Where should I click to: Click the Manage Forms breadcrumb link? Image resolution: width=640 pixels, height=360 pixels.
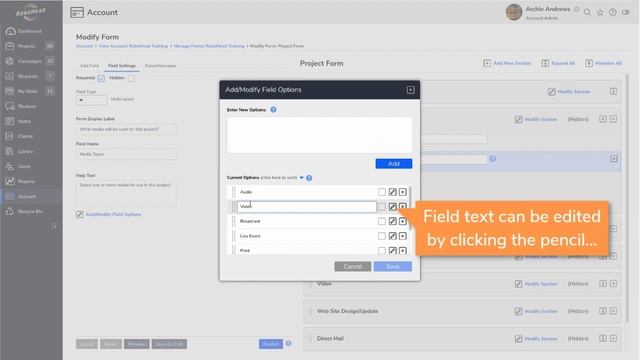pos(209,46)
